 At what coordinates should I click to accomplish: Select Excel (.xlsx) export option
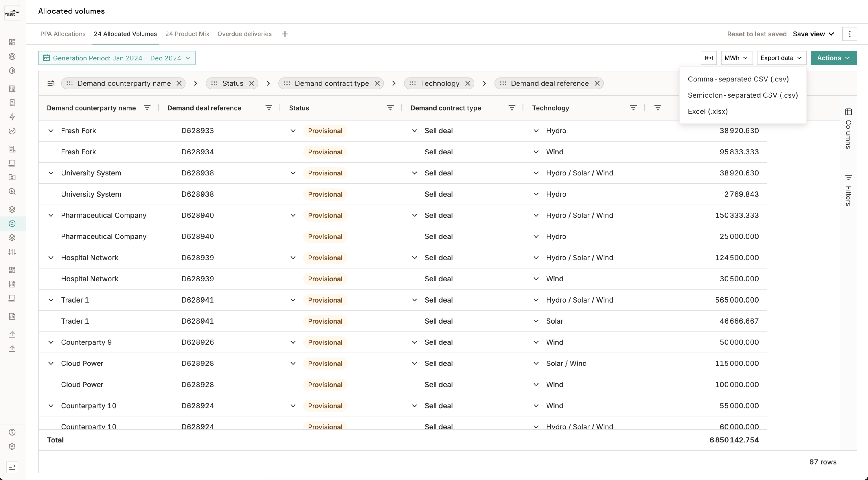(708, 112)
